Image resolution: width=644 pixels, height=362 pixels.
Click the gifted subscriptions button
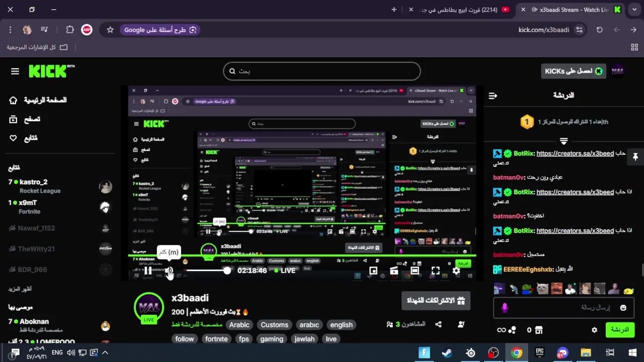click(436, 301)
